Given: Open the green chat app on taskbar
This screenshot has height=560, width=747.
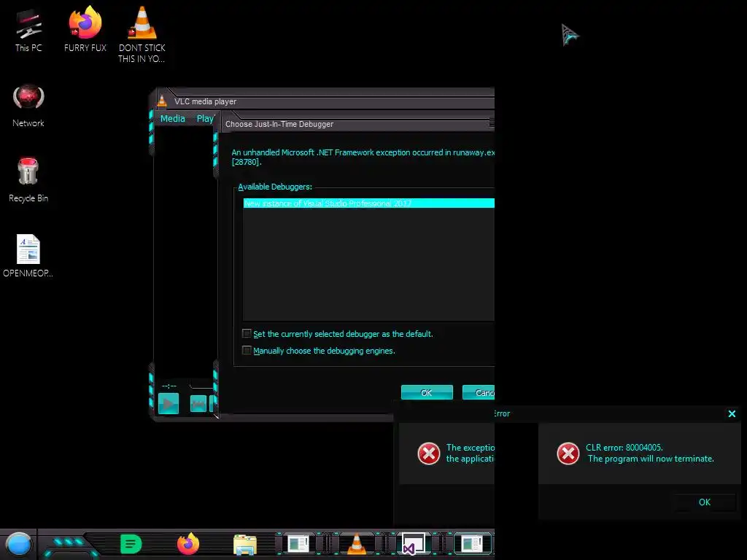Looking at the screenshot, I should [x=131, y=544].
